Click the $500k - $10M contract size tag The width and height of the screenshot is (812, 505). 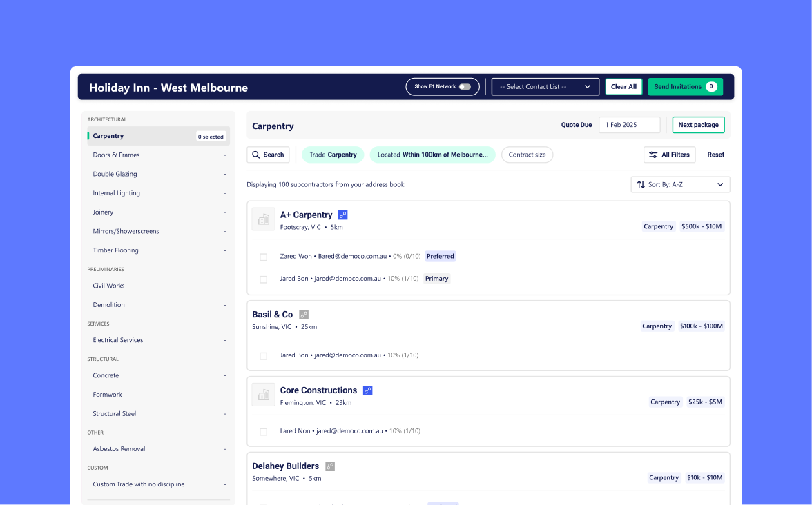(702, 226)
